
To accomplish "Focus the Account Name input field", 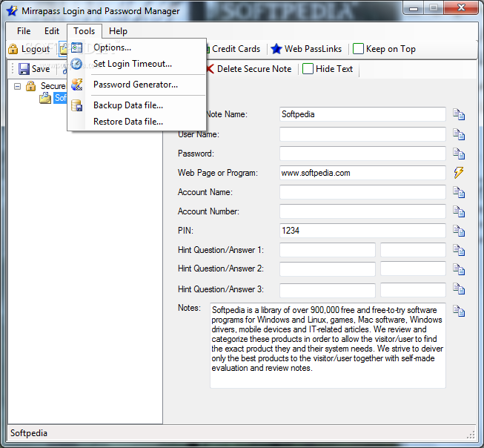I will (362, 192).
